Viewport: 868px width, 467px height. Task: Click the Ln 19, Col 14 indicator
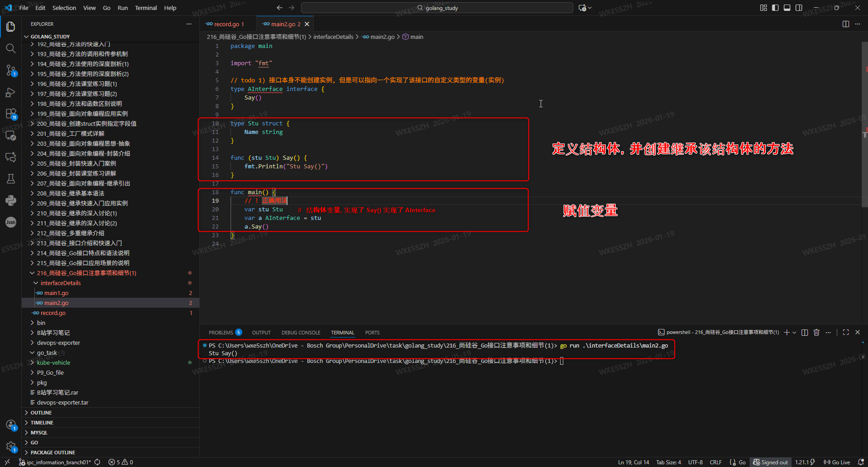tap(633, 462)
